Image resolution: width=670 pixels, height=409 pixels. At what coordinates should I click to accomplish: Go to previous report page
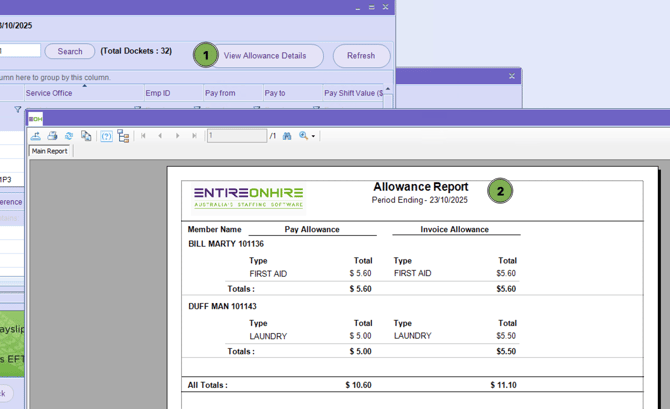pos(160,136)
